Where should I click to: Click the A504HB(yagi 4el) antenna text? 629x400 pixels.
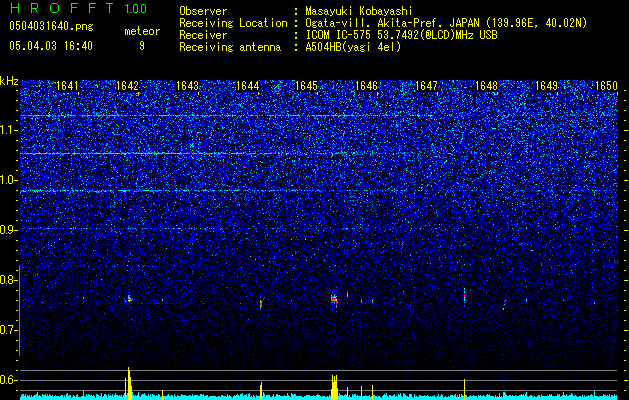point(353,47)
